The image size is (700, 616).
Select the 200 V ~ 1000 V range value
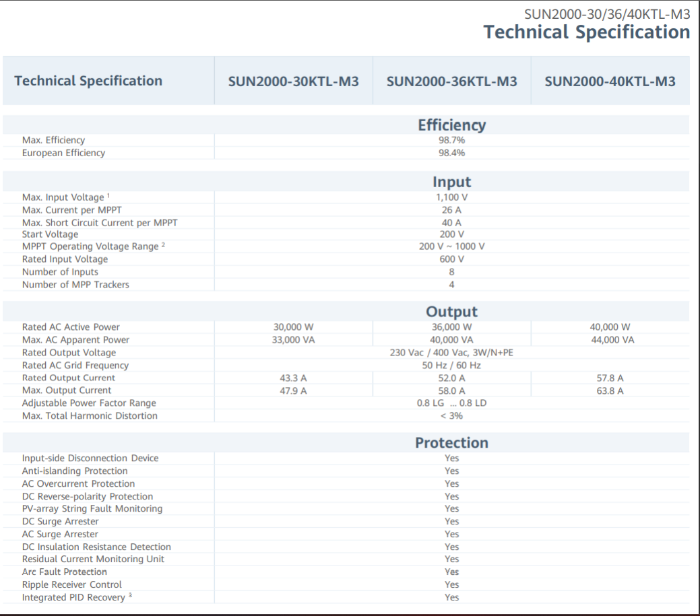tap(451, 246)
